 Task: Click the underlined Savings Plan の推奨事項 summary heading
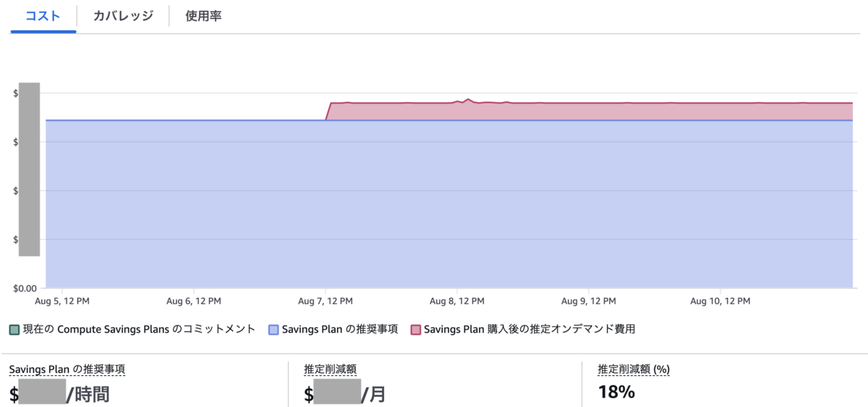(67, 369)
